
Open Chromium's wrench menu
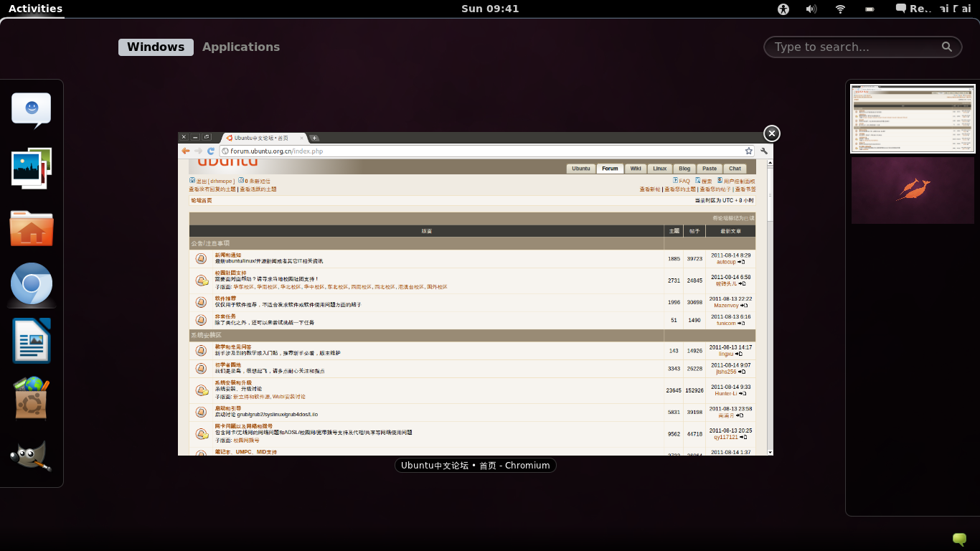[x=764, y=151]
